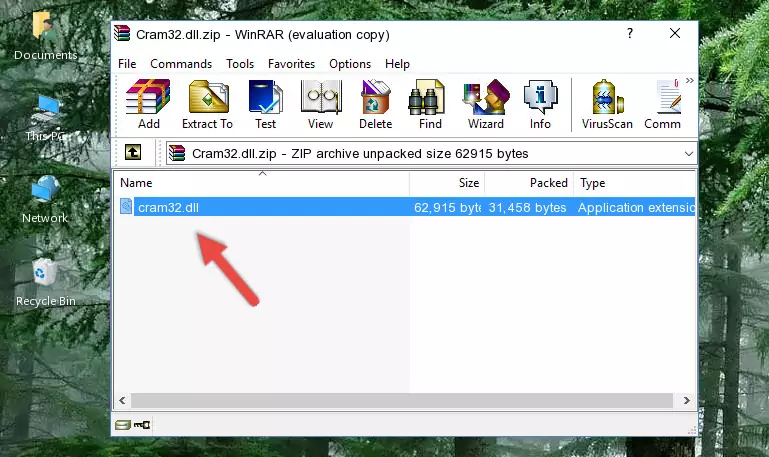769x457 pixels.
Task: Click the drive icon in status bar
Action: [122, 425]
